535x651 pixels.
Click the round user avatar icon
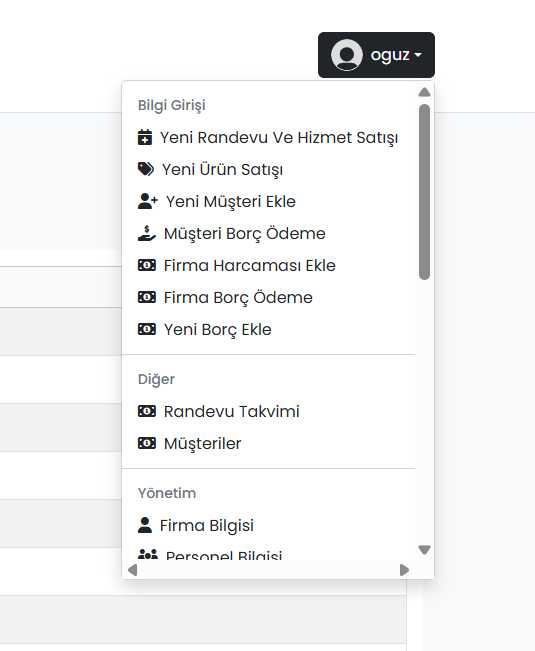[347, 55]
